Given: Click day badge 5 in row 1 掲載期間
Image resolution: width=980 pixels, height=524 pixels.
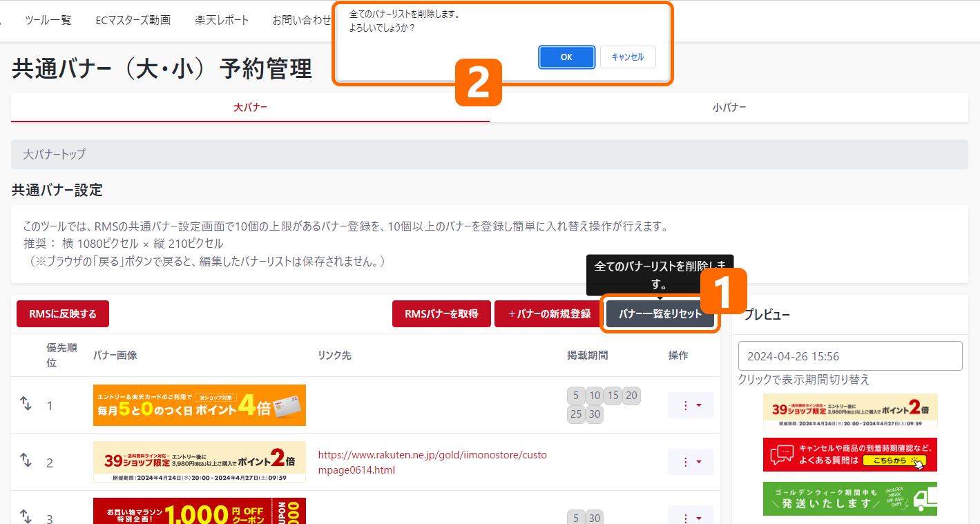Looking at the screenshot, I should tap(576, 396).
